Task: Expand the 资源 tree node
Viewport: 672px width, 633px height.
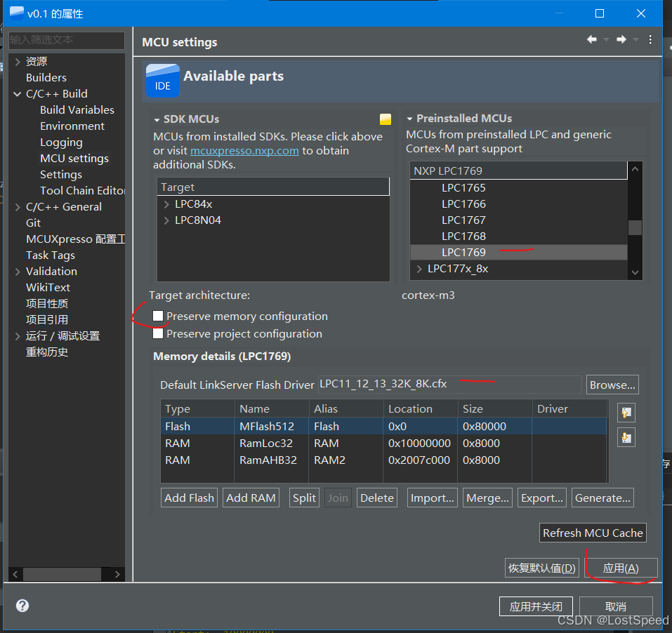Action: pos(18,62)
